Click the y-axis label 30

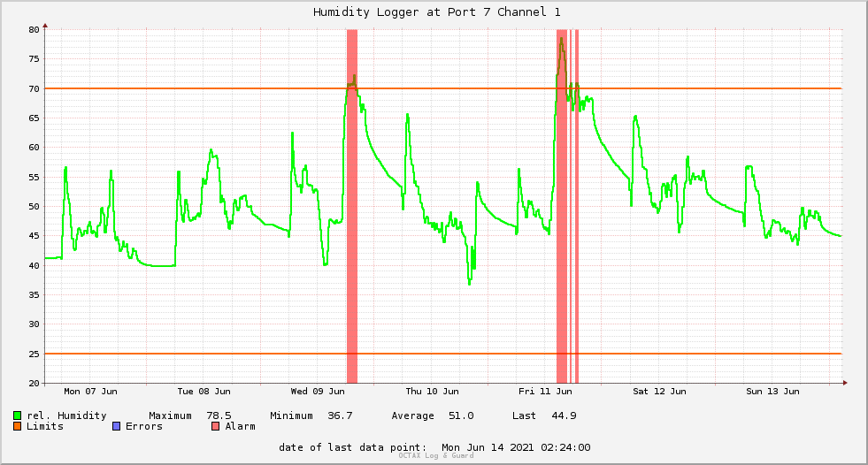[35, 324]
